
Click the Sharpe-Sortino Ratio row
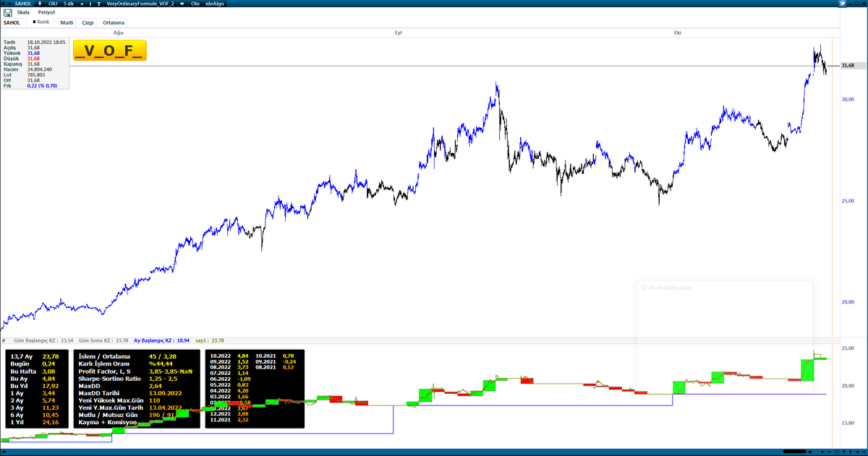127,378
